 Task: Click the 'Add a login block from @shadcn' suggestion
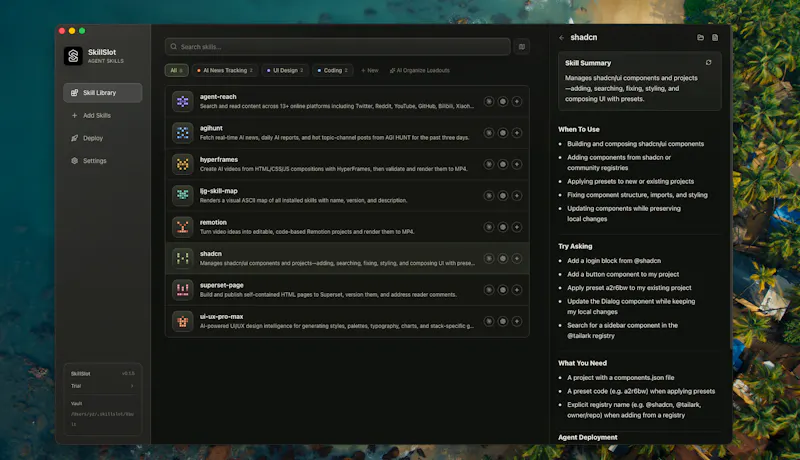tap(614, 261)
